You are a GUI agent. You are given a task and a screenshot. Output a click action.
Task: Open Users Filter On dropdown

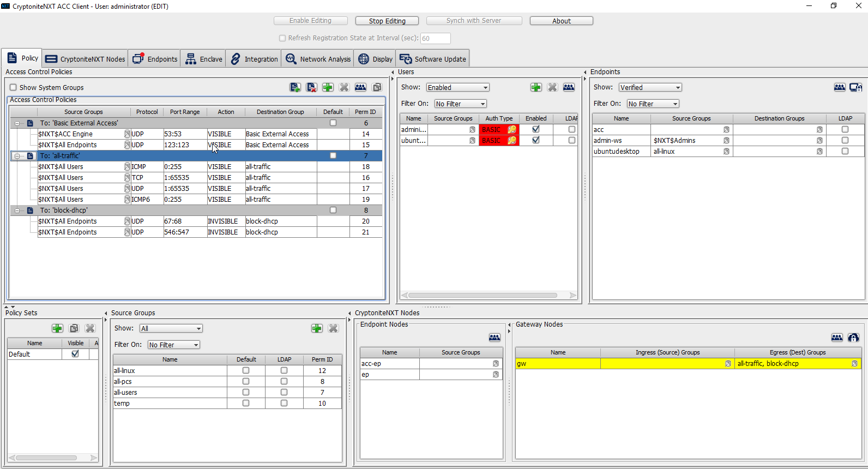click(460, 104)
